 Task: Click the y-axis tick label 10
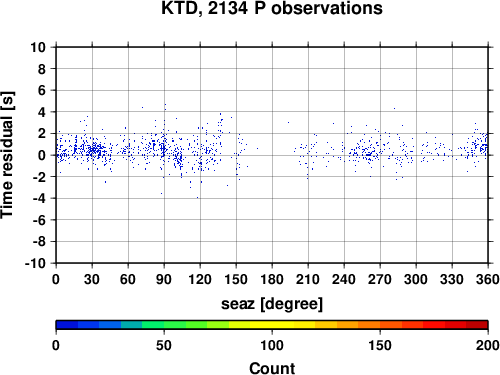click(x=38, y=47)
